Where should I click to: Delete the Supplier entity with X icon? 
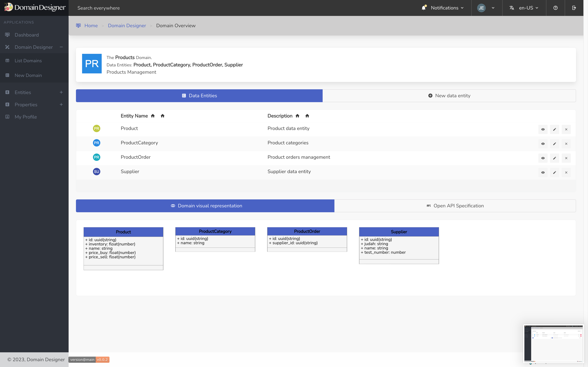[566, 173]
